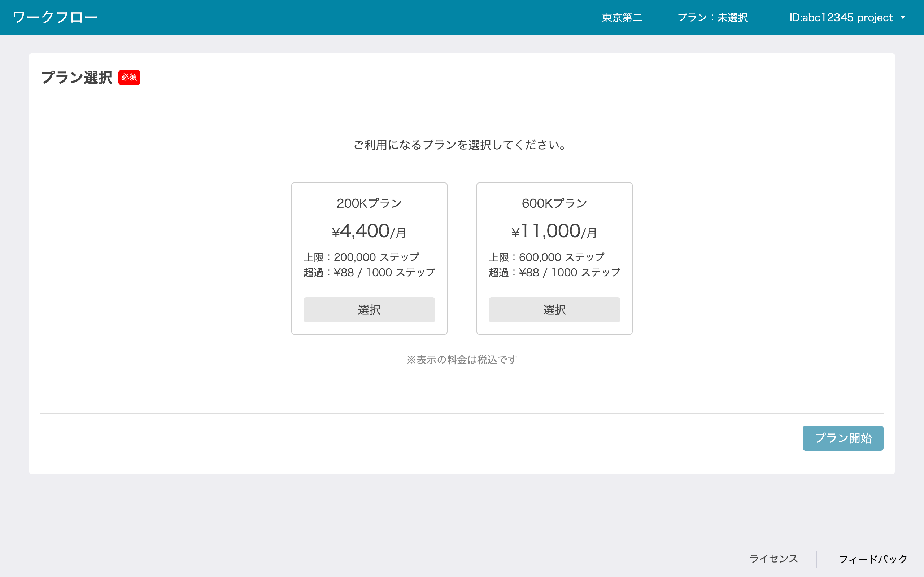This screenshot has width=924, height=577.
Task: Click the ¥4,400/月 price text
Action: [x=369, y=231]
